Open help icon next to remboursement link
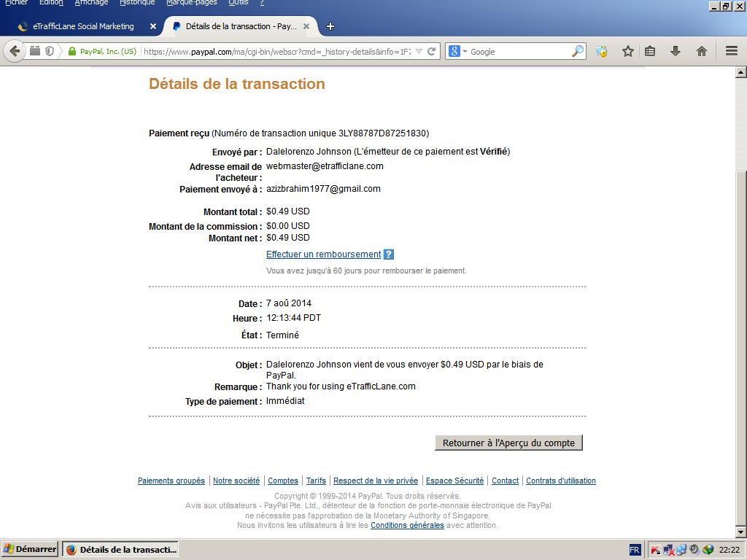Screen dimensions: 747x560 point(389,254)
